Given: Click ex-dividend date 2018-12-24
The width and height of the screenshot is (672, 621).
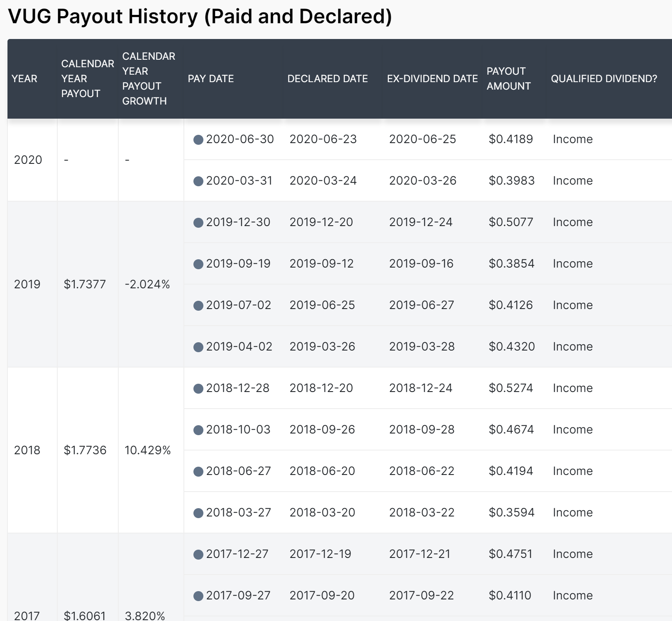Looking at the screenshot, I should click(x=421, y=388).
